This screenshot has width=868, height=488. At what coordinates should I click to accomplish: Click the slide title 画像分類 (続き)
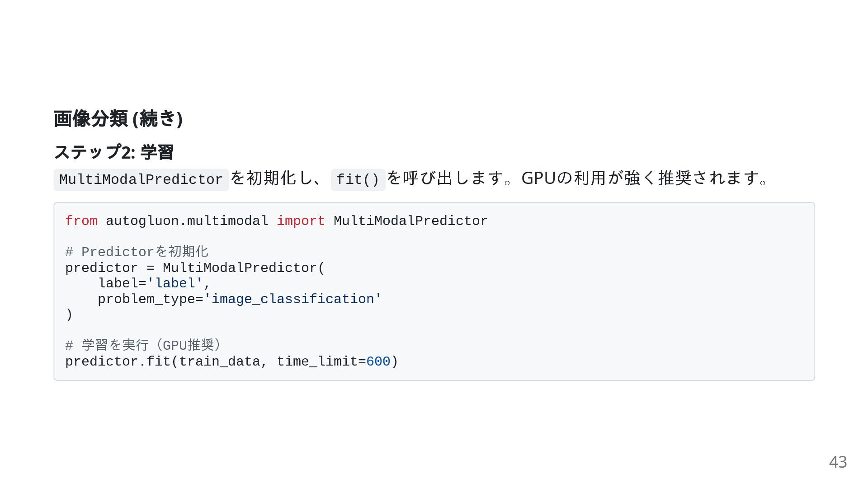[x=118, y=119]
